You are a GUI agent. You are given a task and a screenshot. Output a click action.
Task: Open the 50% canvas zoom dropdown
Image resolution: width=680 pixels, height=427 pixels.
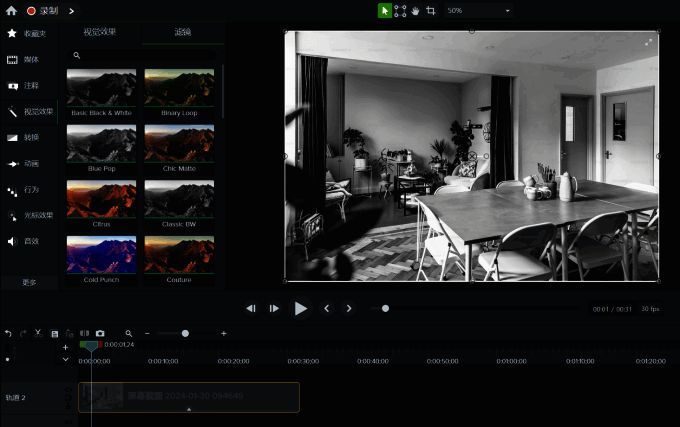point(479,11)
